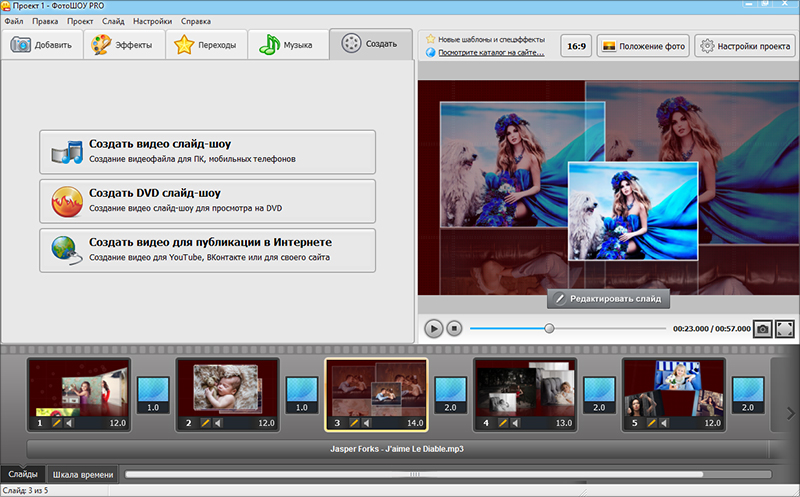
Task: Select the transition after slide 3
Action: tap(451, 395)
